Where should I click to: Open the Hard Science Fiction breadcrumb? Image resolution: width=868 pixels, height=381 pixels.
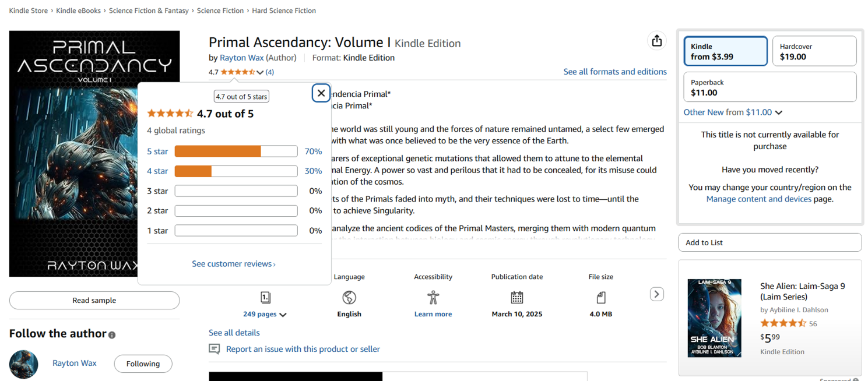284,10
